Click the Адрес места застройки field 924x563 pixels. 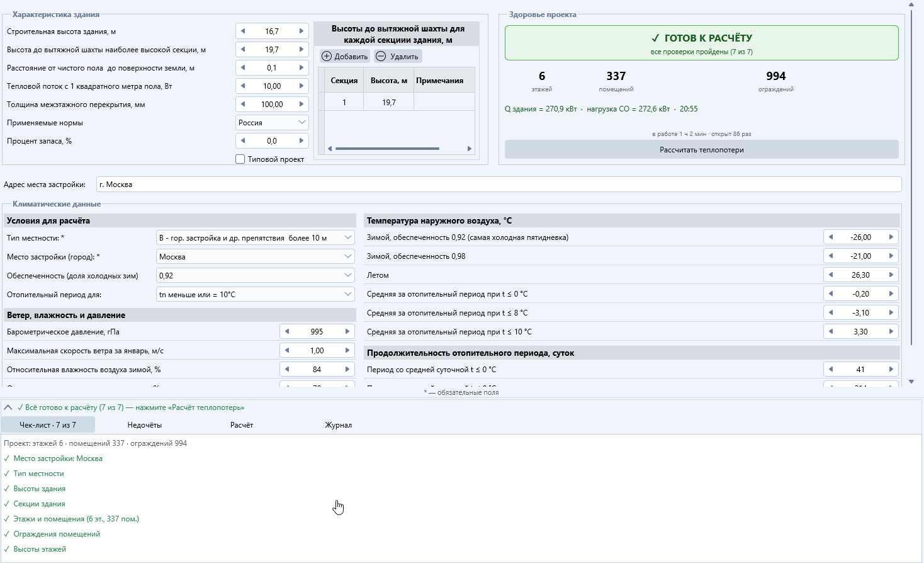click(x=499, y=185)
